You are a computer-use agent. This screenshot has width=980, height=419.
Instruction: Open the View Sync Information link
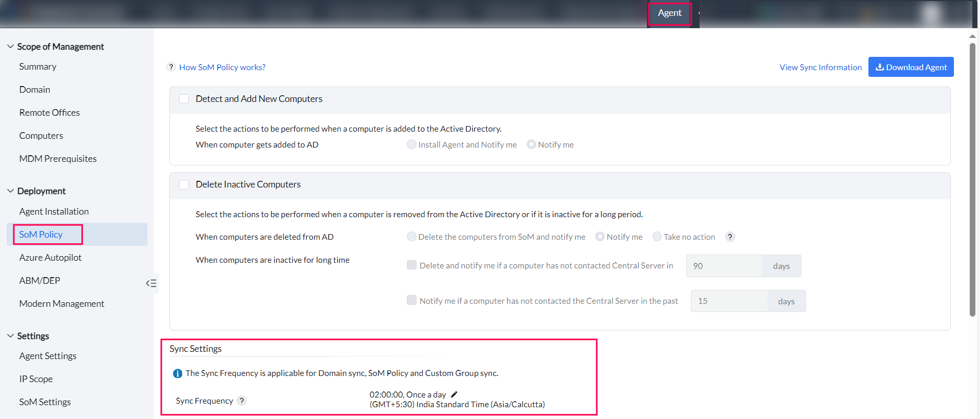(820, 67)
